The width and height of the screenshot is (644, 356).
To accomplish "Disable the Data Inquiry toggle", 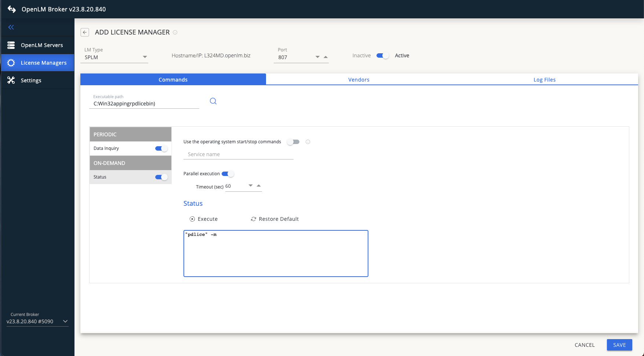I will coord(161,148).
